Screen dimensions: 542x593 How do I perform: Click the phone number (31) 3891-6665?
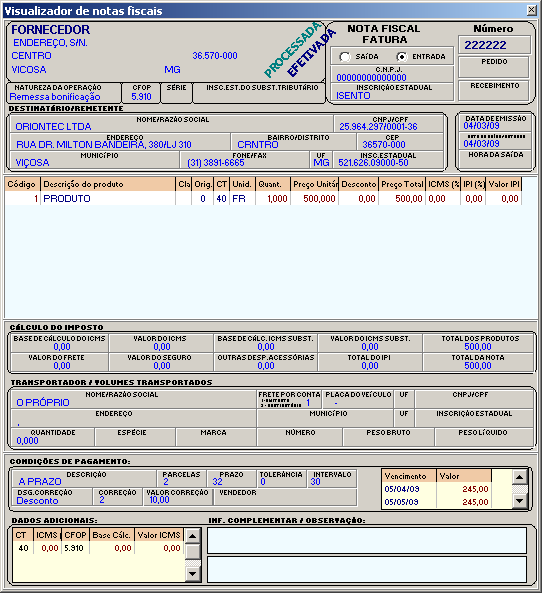[x=216, y=163]
